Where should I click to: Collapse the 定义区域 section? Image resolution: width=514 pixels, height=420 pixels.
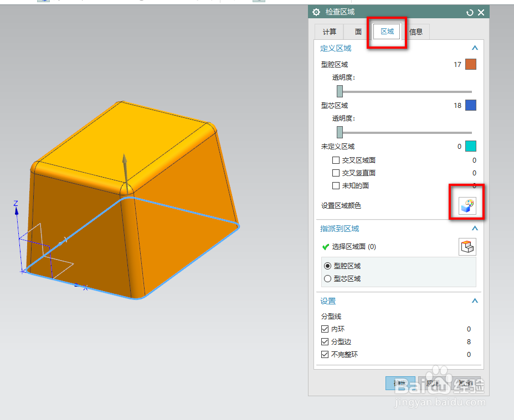tap(475, 48)
